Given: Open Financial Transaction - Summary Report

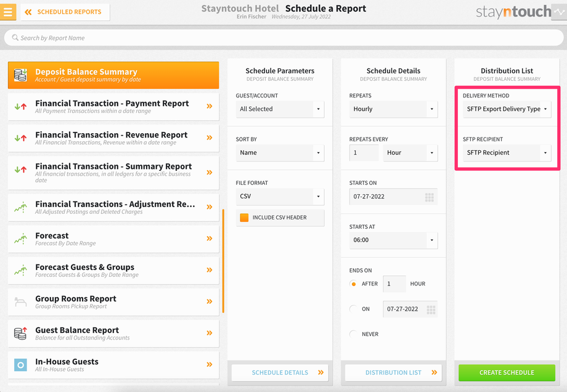Looking at the screenshot, I should click(113, 173).
